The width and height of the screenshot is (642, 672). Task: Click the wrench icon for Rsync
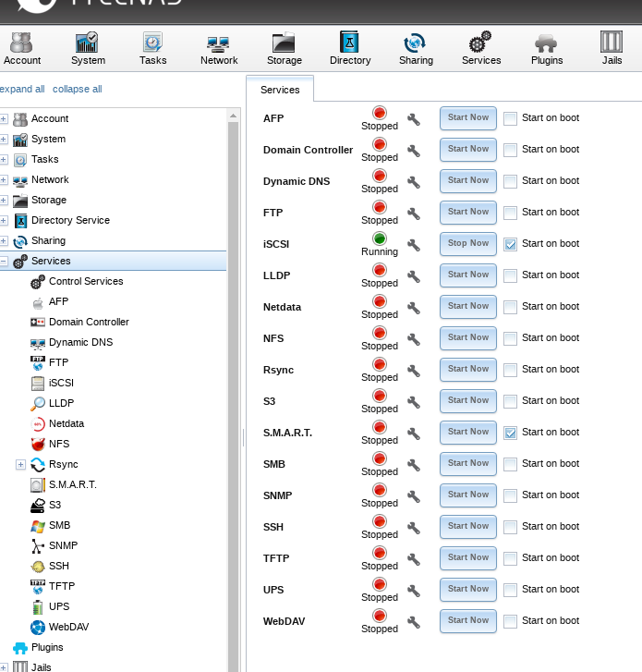(413, 371)
